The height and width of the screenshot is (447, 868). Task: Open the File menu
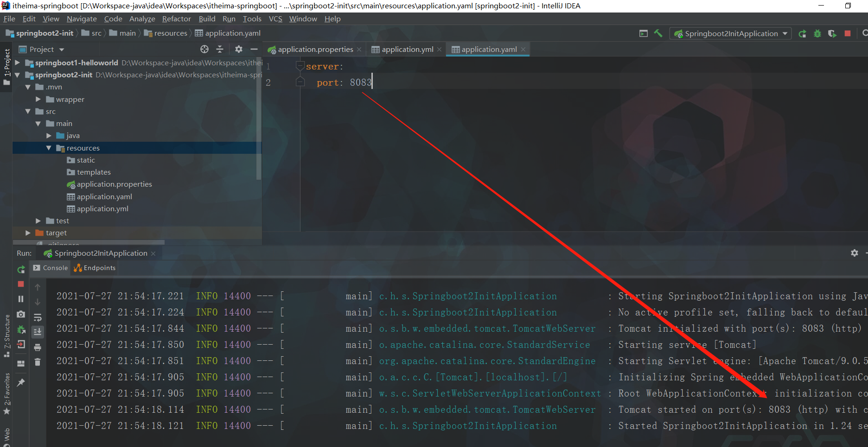pos(9,19)
